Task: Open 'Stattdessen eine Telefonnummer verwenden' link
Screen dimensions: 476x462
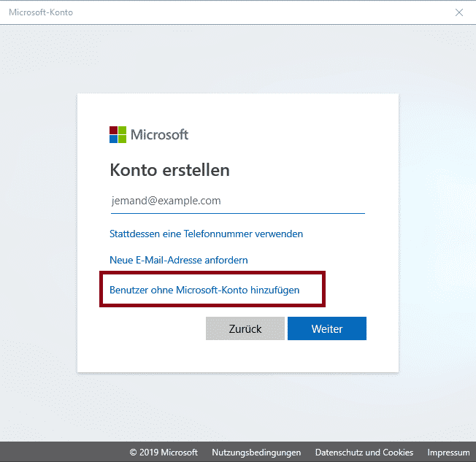Action: (206, 234)
